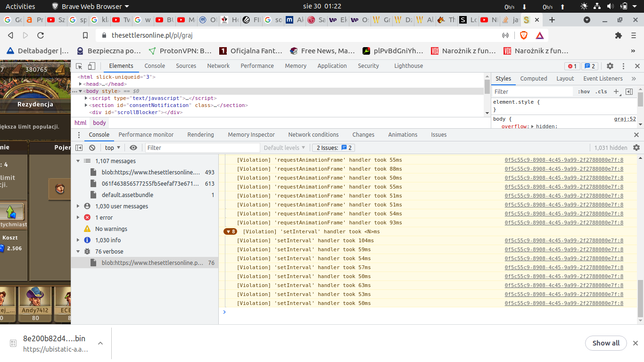Screen dimensions: 644x362
Task: Open the browser extensions puzzle icon
Action: pyautogui.click(x=619, y=35)
